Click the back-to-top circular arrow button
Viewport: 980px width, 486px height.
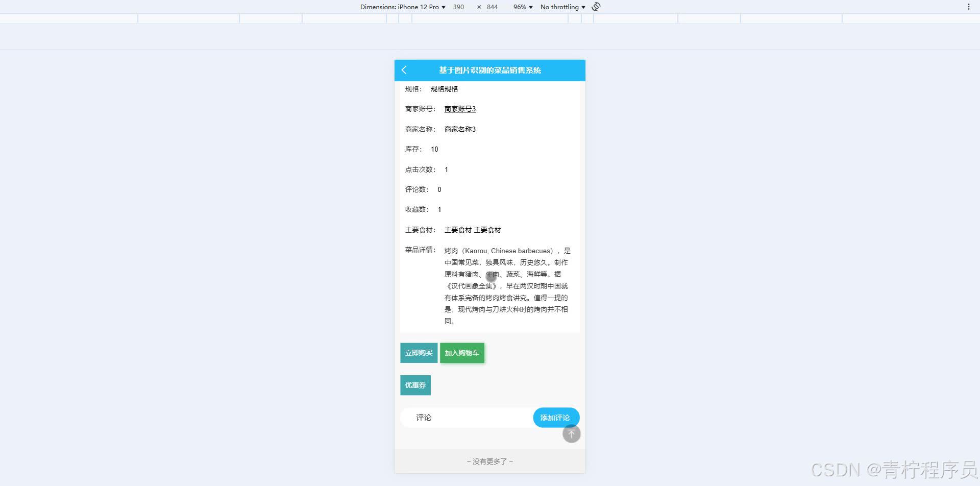click(571, 433)
